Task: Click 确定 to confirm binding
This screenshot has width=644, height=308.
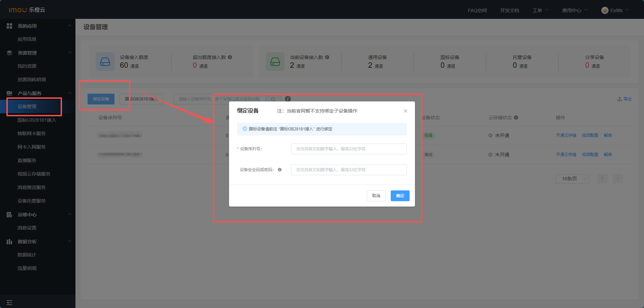Action: click(x=400, y=196)
